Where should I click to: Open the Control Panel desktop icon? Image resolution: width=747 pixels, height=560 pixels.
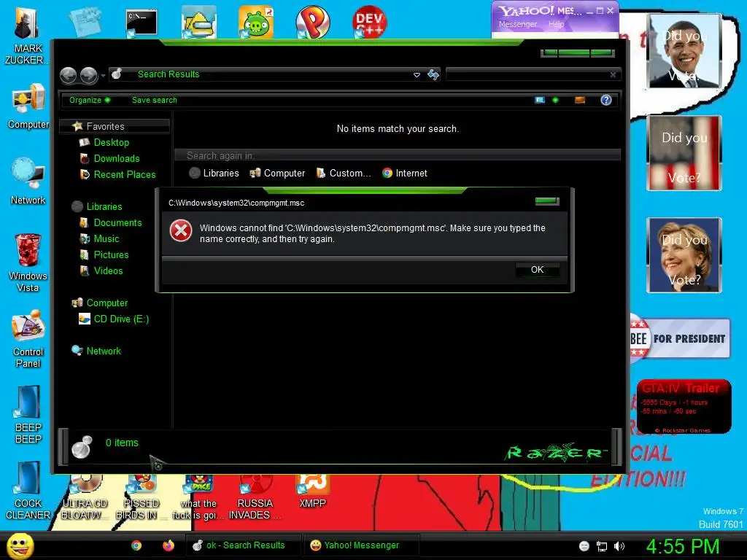28,339
